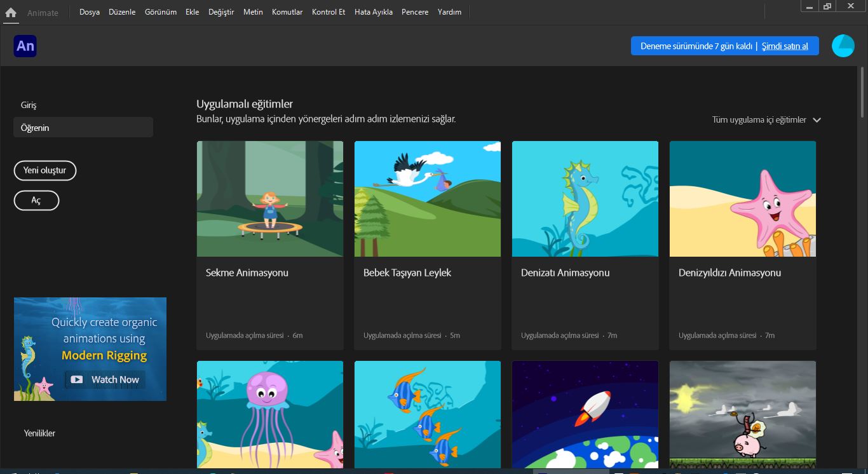Viewport: 868px width, 474px height.
Task: Open the Bebek Taşıyan Leylek stork thumbnail
Action: [x=428, y=199]
